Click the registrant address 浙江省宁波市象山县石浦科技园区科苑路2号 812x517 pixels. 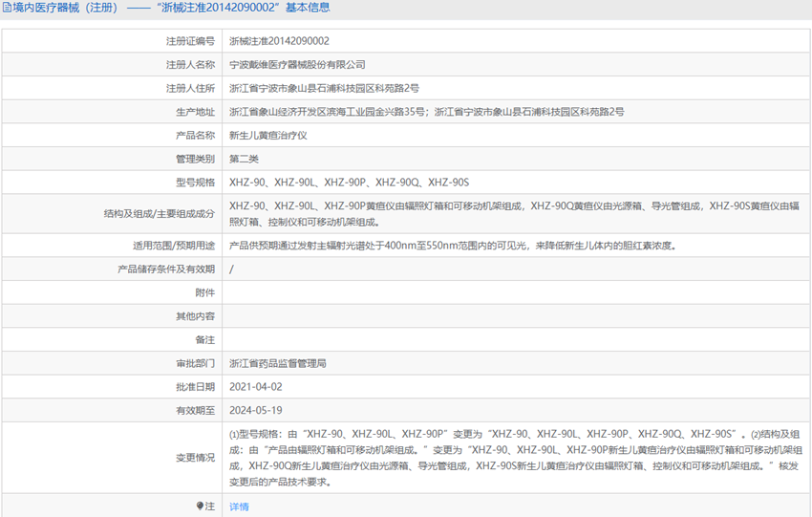click(324, 88)
